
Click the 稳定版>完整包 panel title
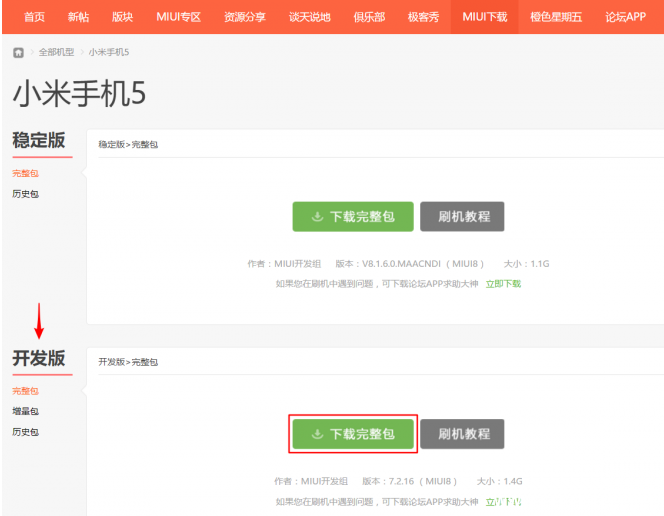(128, 144)
